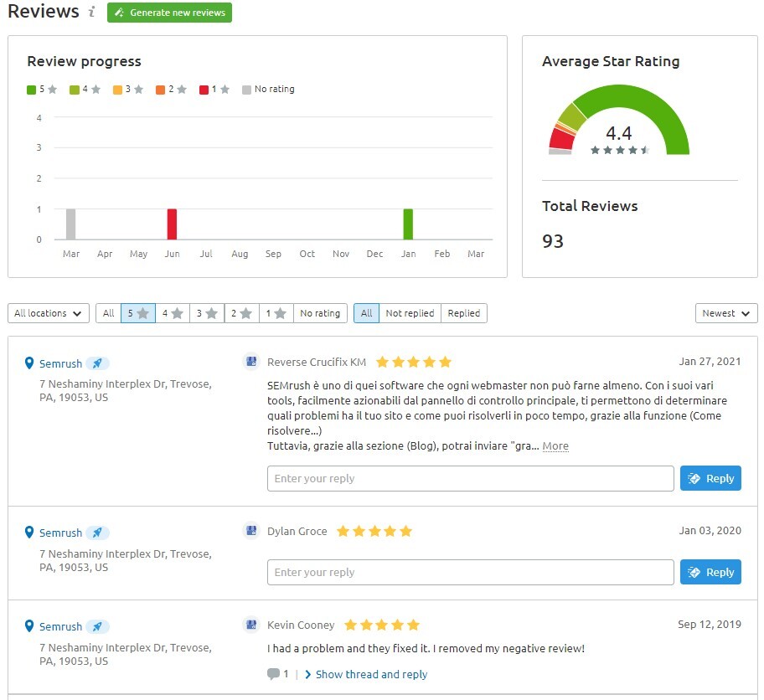Select the All reply-status tab

[x=366, y=312]
